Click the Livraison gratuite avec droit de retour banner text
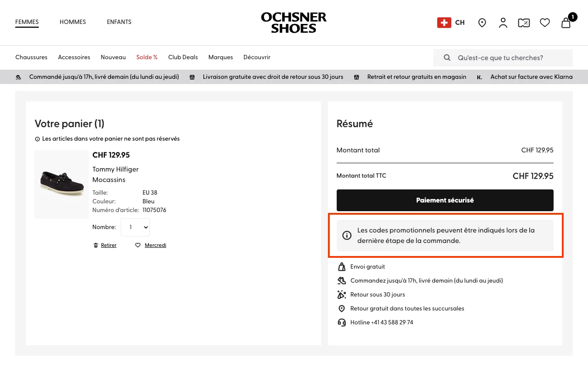This screenshot has width=588, height=371. pyautogui.click(x=273, y=77)
